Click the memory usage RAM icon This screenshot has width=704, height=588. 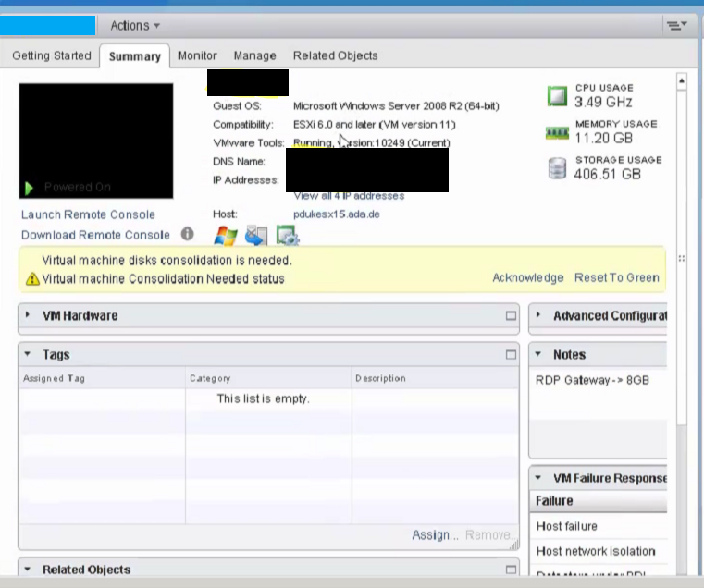(556, 133)
